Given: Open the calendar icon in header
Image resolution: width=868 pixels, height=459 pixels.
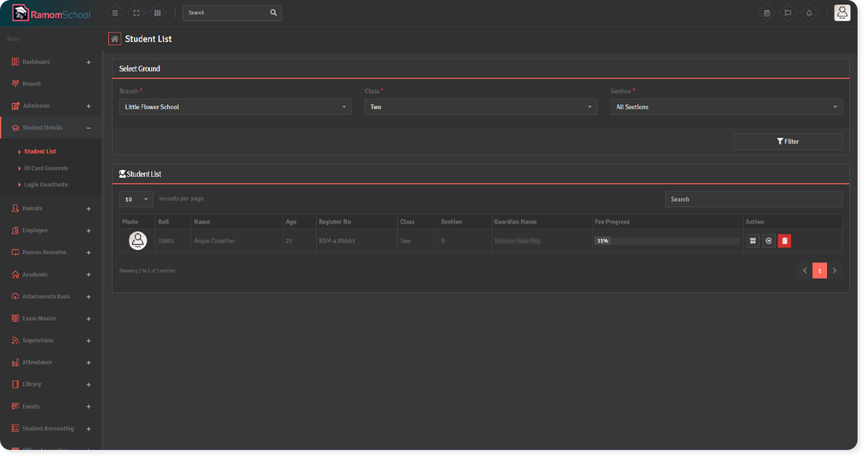Looking at the screenshot, I should [x=767, y=12].
